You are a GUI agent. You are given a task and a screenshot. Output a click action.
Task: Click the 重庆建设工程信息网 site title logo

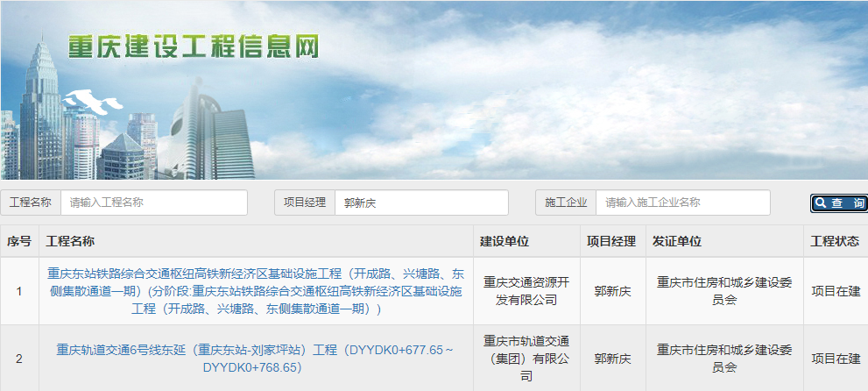[194, 46]
